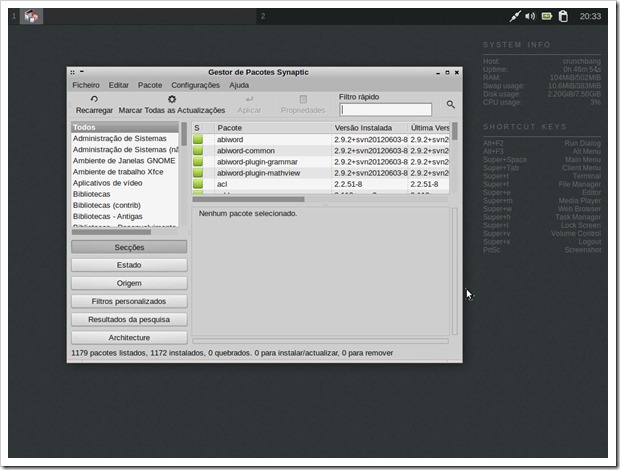620x470 pixels.
Task: Click the status box for abiword-plugin-grammar
Action: tap(198, 161)
